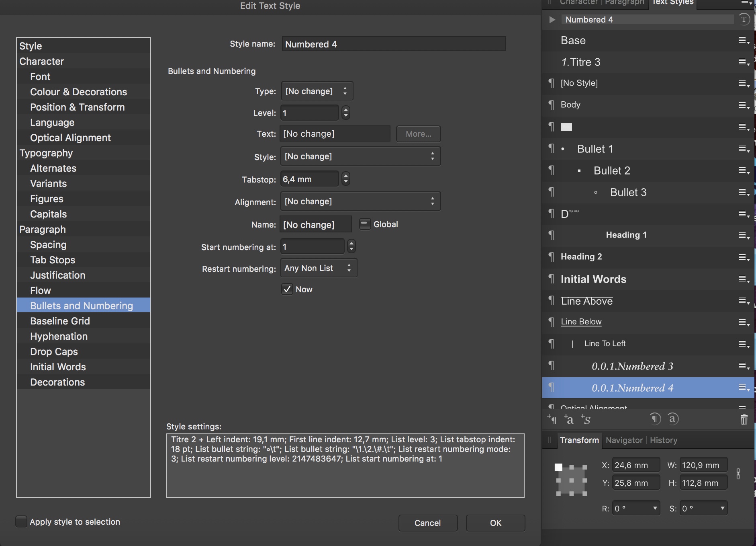Select Font in the category list
The image size is (756, 546).
[x=84, y=76]
